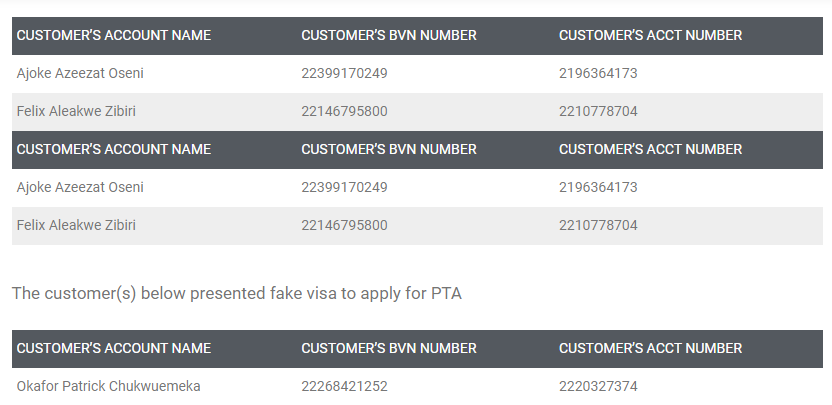The width and height of the screenshot is (832, 405).
Task: Click account 2196364173 in the second table
Action: [x=598, y=187]
